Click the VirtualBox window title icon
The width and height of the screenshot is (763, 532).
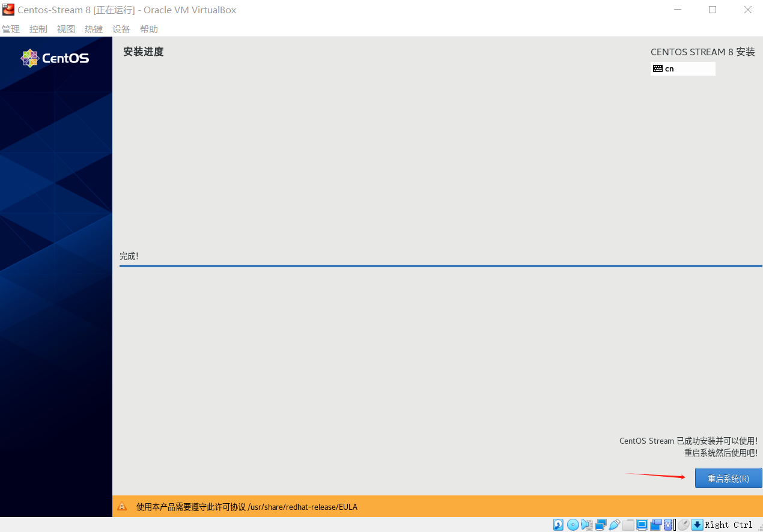(x=8, y=10)
